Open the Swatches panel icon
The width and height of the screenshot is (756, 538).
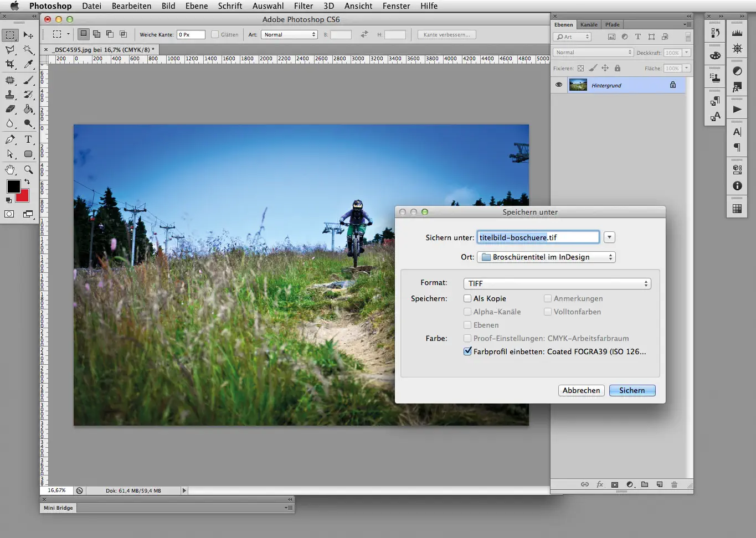tap(716, 55)
